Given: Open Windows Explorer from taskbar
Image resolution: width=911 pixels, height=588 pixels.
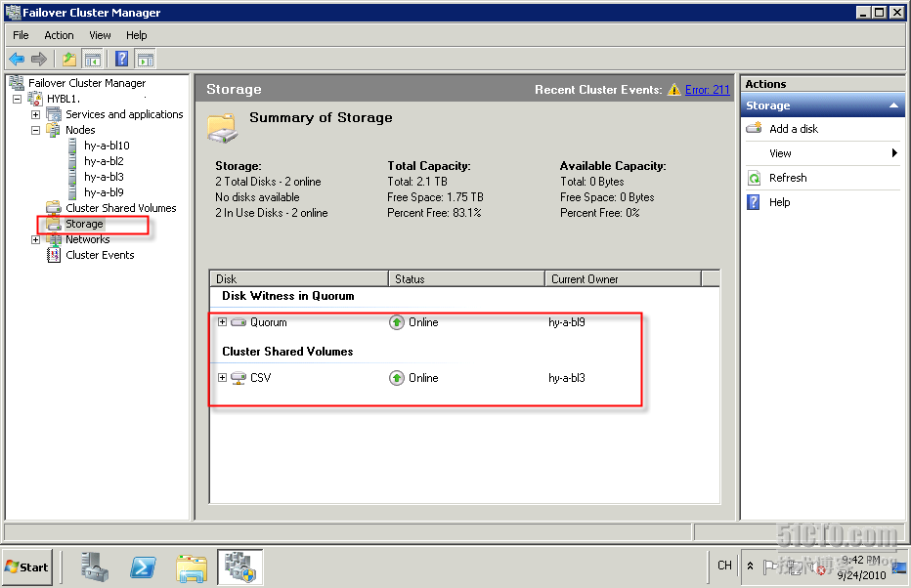Looking at the screenshot, I should click(x=192, y=567).
